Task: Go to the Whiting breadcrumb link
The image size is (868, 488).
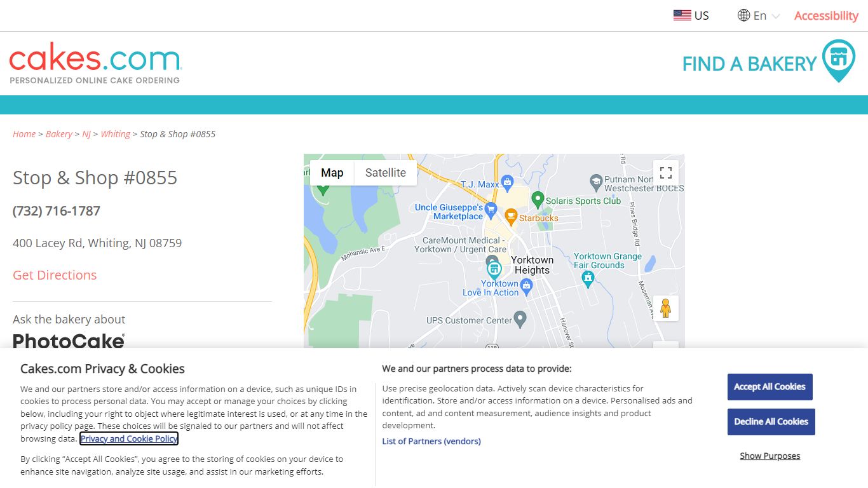Action: (x=115, y=134)
